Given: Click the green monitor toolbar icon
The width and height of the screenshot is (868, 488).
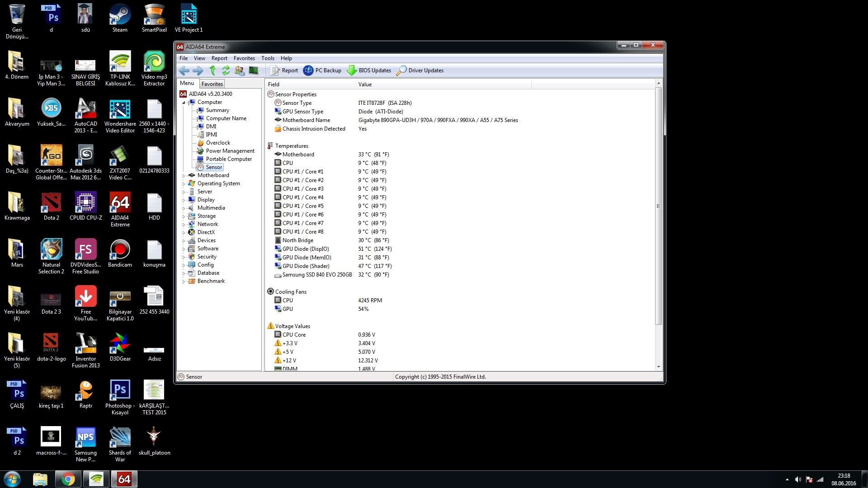Looking at the screenshot, I should tap(254, 70).
